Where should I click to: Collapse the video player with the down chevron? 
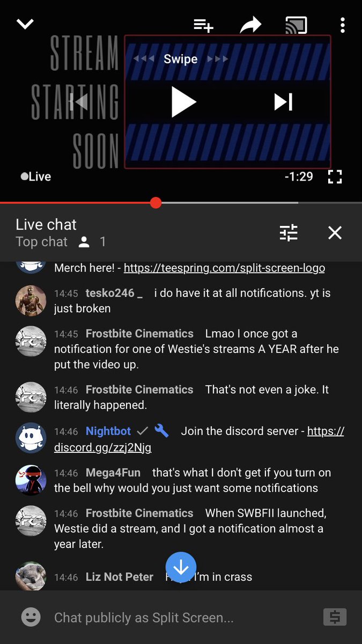coord(25,24)
